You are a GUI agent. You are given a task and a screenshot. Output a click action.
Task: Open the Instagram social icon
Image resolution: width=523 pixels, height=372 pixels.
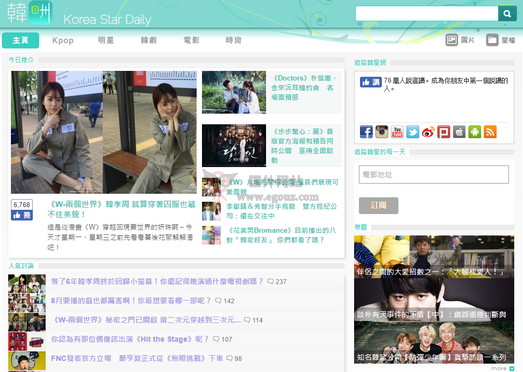(382, 132)
